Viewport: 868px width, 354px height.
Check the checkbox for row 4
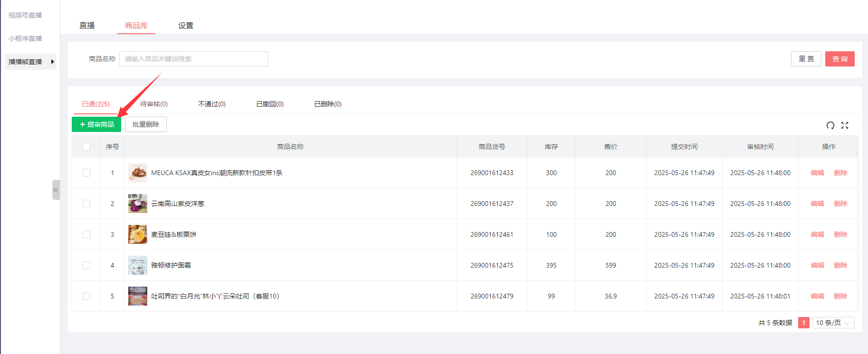pos(86,265)
